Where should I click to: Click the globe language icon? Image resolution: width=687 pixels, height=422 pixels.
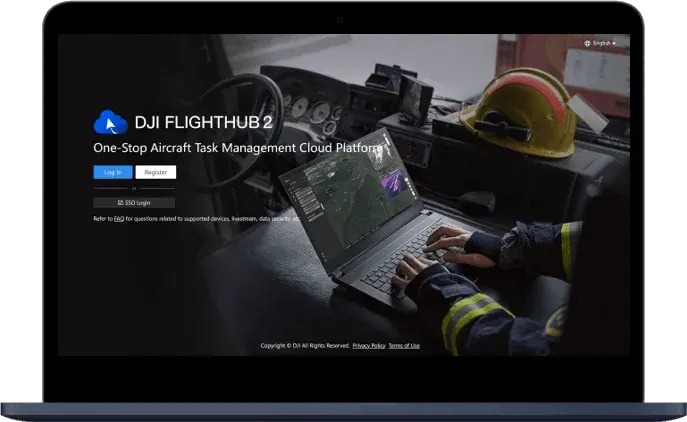click(588, 43)
